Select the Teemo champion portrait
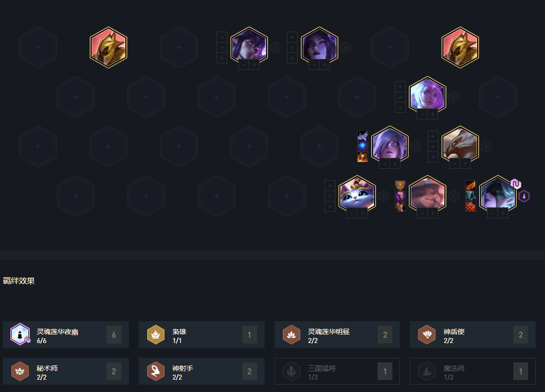 [428, 195]
